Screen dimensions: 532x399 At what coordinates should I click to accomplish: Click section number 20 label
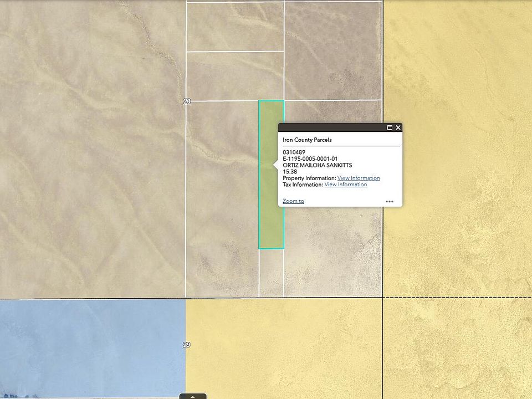tap(187, 101)
